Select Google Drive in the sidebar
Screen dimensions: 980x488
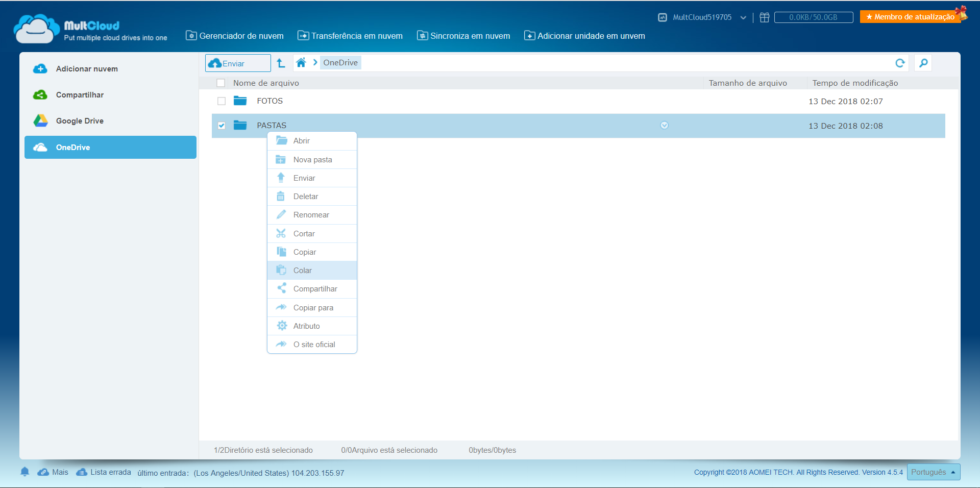tap(80, 121)
